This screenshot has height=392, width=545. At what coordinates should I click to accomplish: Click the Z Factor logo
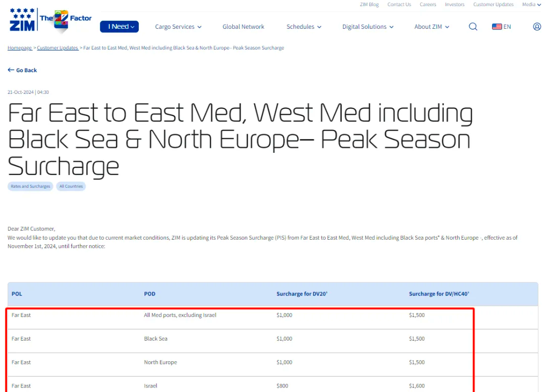pyautogui.click(x=66, y=20)
